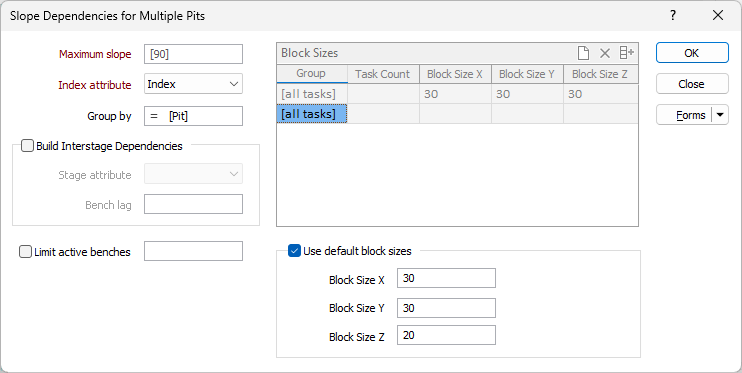This screenshot has width=742, height=373.
Task: Click the help question mark in title bar
Action: tap(673, 15)
